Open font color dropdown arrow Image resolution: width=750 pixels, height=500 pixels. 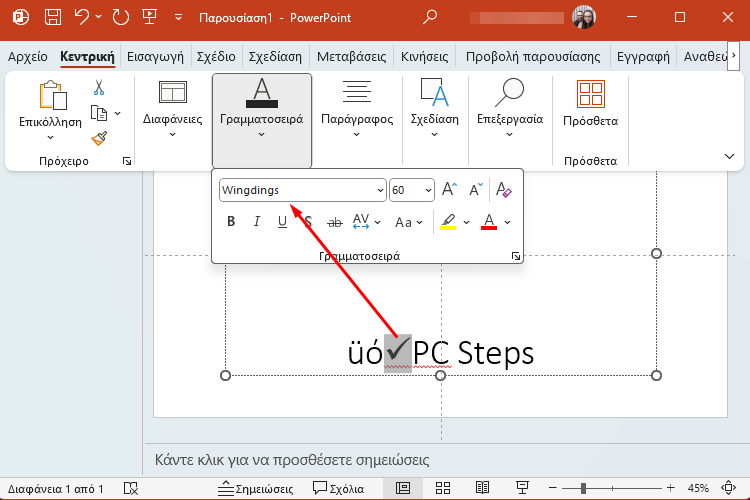click(x=507, y=222)
